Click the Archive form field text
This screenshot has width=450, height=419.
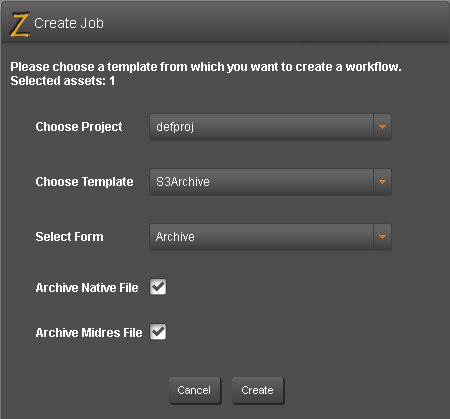coord(175,237)
